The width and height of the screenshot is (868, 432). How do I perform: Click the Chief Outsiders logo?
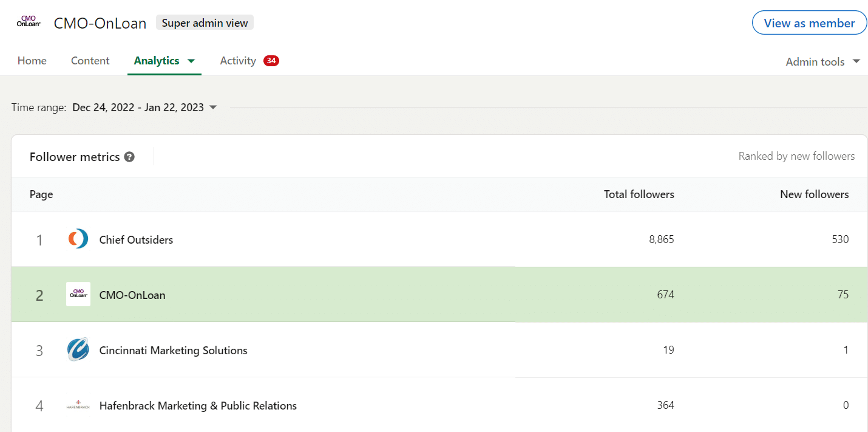coord(78,239)
